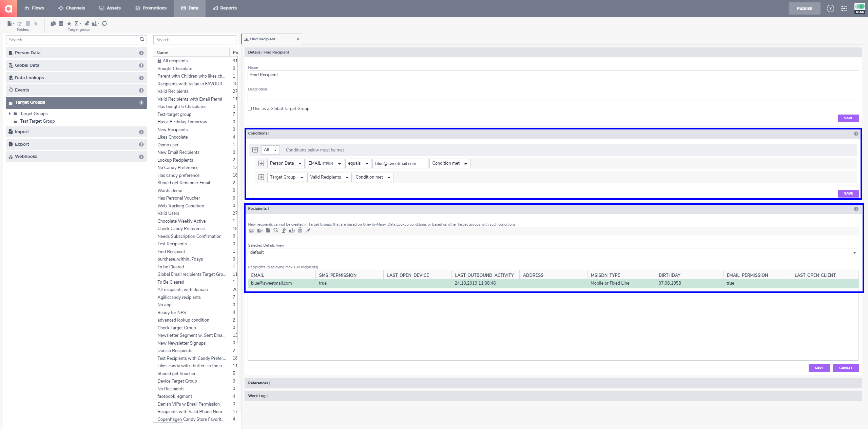Click the people-group icon in Target group toolbar
The image size is (868, 429).
[87, 23]
